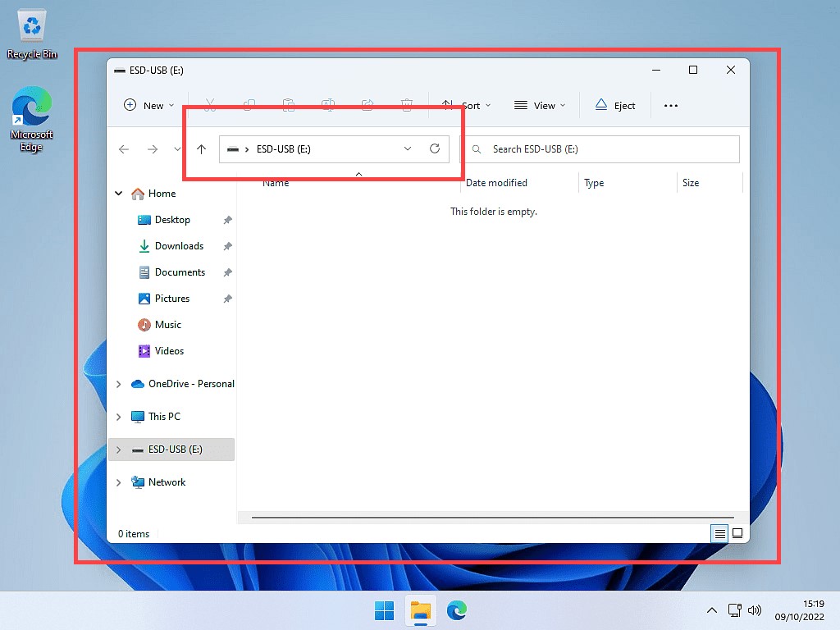Expand the Network node
This screenshot has height=630, width=840.
tap(119, 482)
